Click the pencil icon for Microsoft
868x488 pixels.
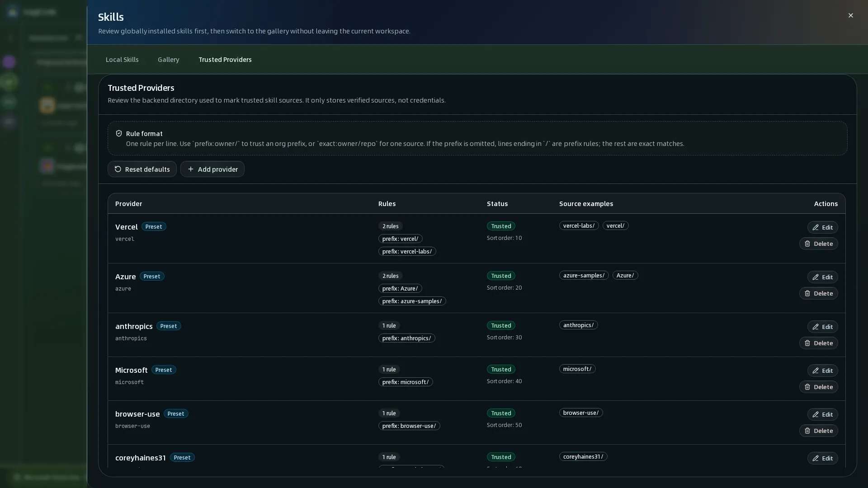pos(816,371)
